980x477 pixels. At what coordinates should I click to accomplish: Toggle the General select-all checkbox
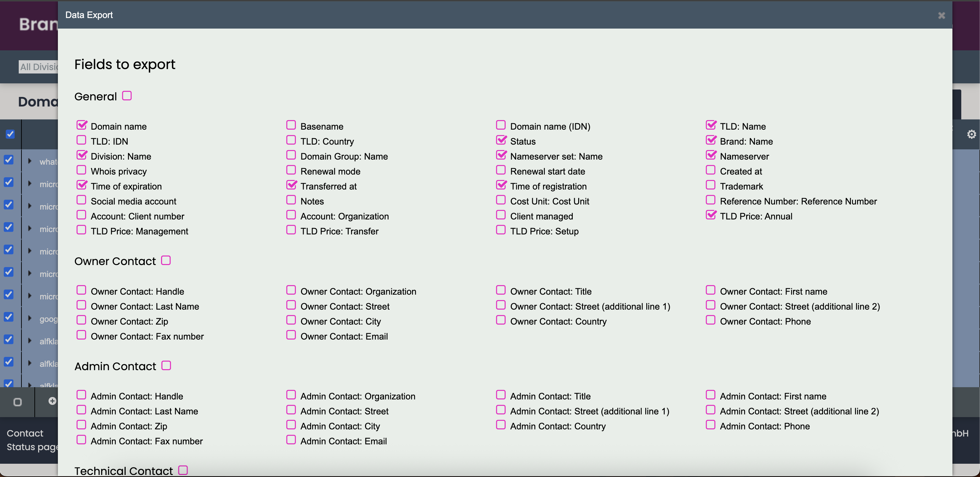tap(127, 96)
